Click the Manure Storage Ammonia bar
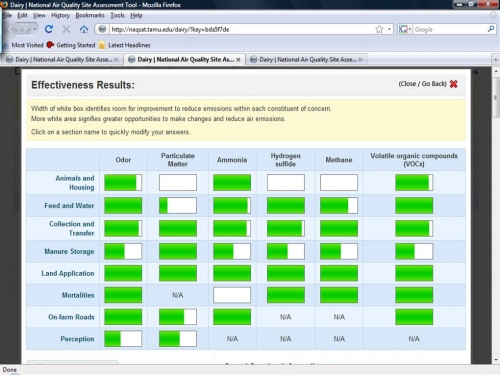Viewport: 500px width, 375px height. click(x=232, y=251)
